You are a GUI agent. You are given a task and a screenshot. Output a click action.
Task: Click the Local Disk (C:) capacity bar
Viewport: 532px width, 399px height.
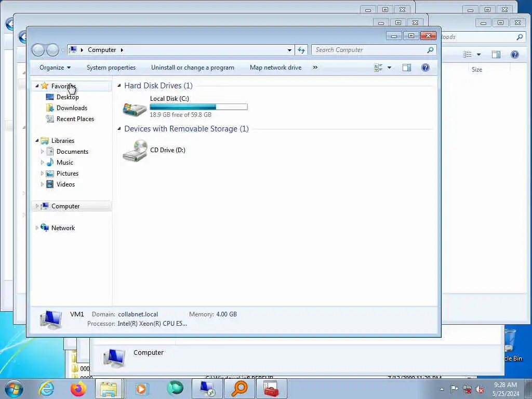198,107
